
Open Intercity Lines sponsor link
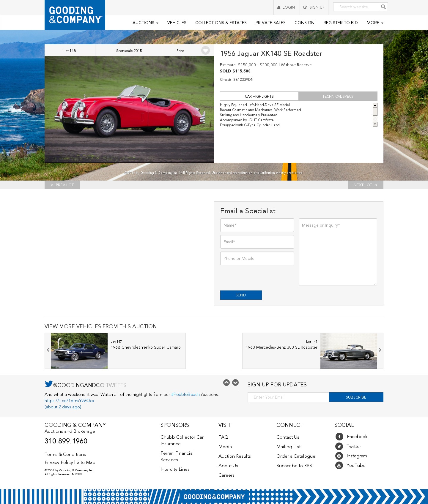(175, 469)
